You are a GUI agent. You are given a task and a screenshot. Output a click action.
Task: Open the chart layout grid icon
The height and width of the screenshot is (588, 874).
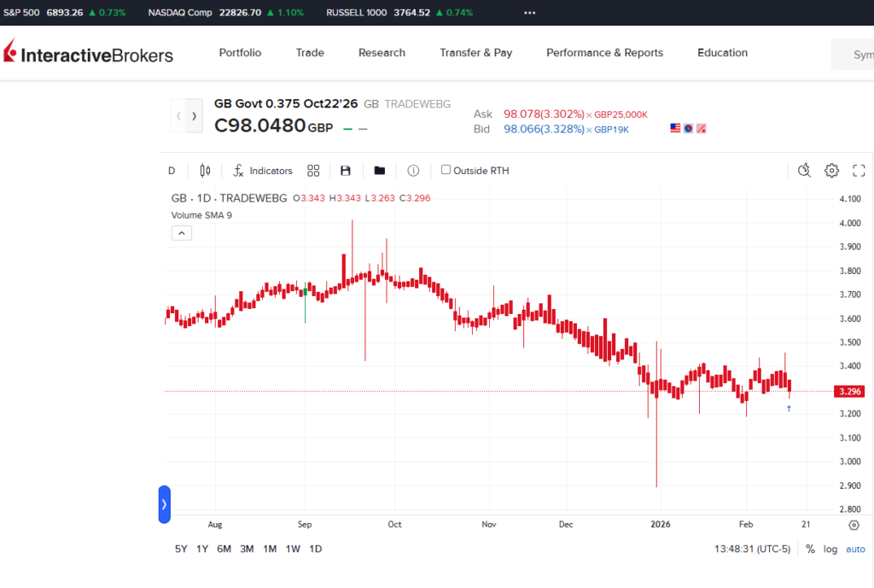pyautogui.click(x=312, y=171)
